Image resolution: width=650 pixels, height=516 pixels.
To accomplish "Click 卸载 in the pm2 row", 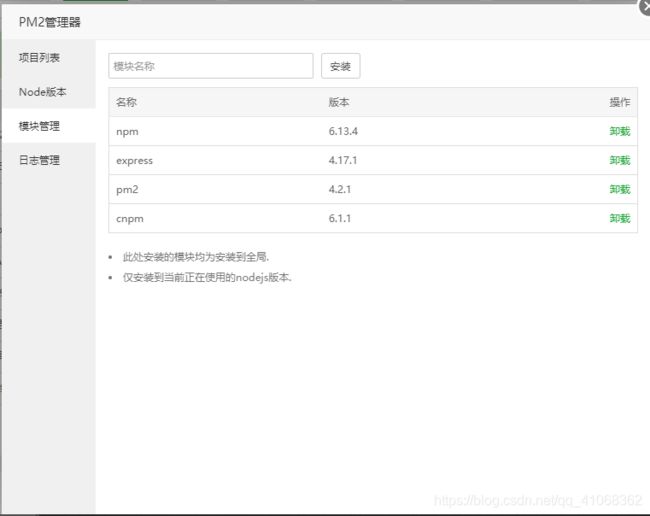I will coord(619,189).
